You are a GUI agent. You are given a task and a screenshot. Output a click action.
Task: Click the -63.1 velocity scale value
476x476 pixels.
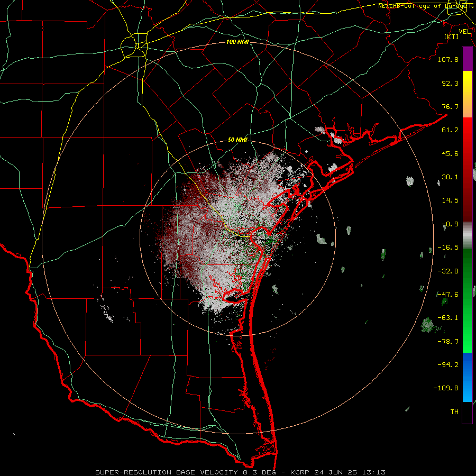448,318
